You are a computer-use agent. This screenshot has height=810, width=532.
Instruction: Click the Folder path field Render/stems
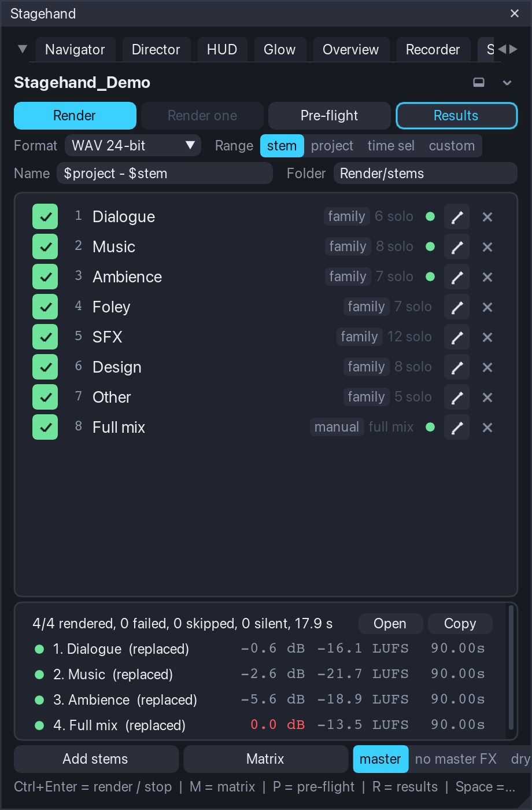(x=426, y=174)
